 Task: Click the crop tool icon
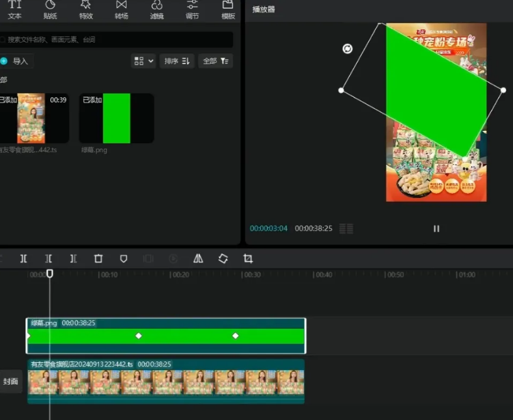(x=248, y=259)
